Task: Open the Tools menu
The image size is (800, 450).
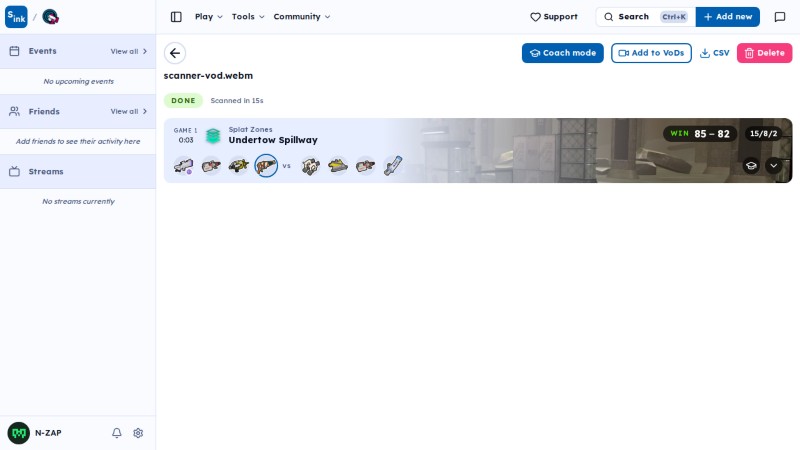Action: pos(248,17)
